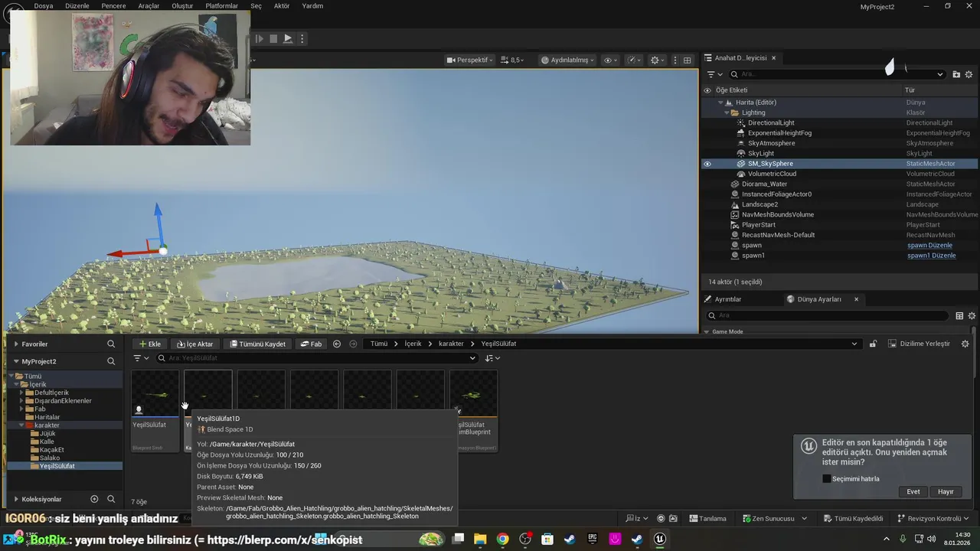Open content browser settings gear
Image resolution: width=980 pixels, height=551 pixels.
pos(965,344)
